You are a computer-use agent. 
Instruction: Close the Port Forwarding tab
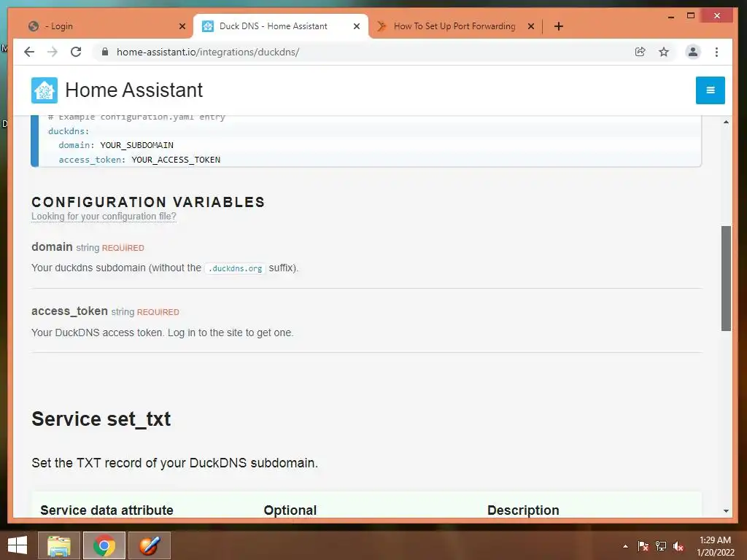point(531,26)
